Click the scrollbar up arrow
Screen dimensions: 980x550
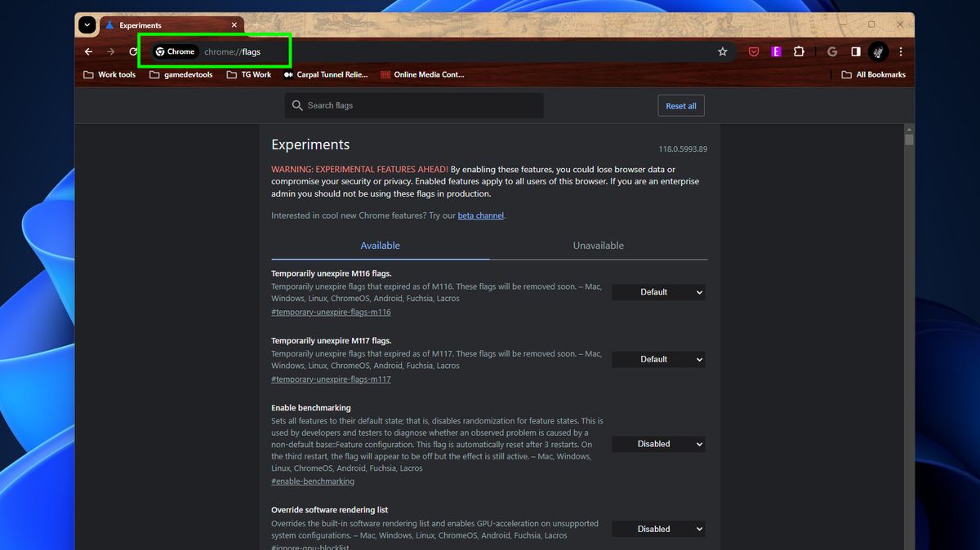pos(909,128)
